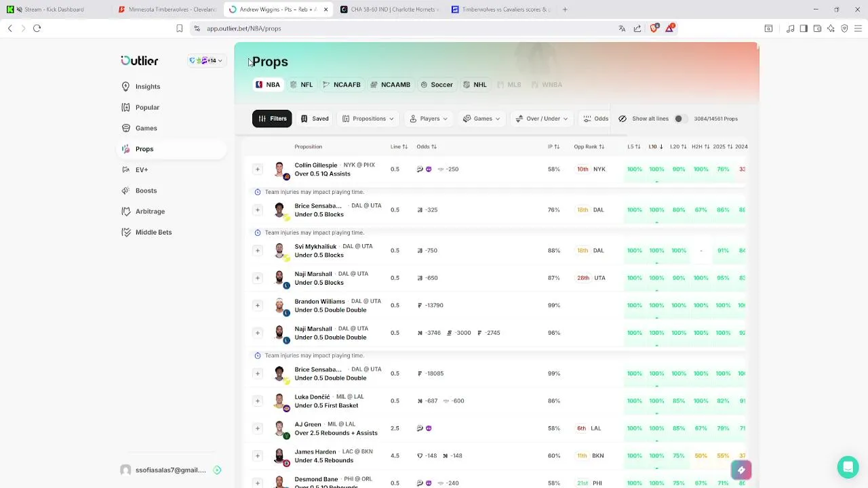868x488 pixels.
Task: Click Naji Marshall Under 0.5 Blocks text
Action: [319, 283]
